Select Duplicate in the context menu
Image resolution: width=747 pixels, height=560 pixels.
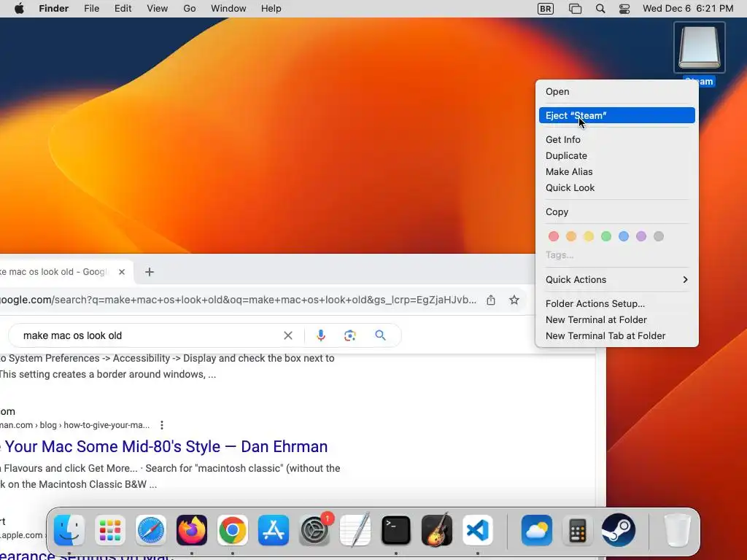point(617,156)
